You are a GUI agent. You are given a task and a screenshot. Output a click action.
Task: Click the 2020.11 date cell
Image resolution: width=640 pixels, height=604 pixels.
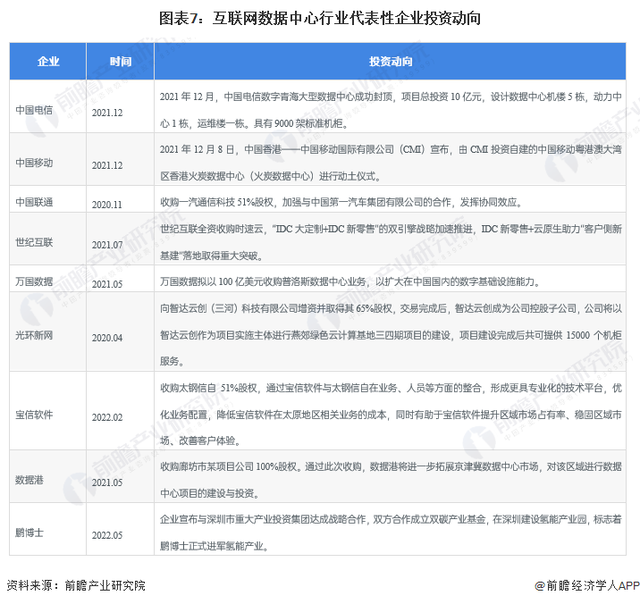pos(106,202)
